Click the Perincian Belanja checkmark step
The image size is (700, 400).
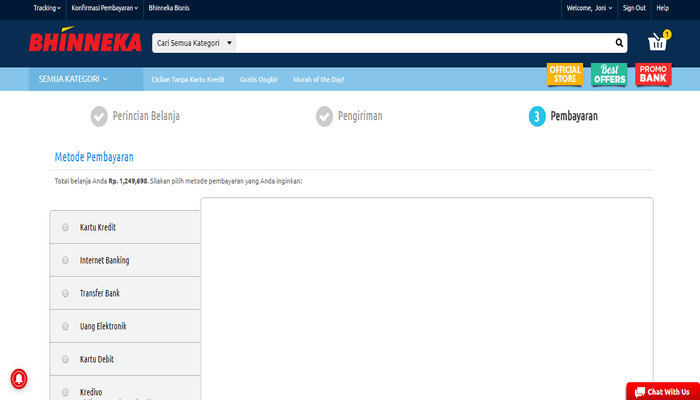pos(99,116)
